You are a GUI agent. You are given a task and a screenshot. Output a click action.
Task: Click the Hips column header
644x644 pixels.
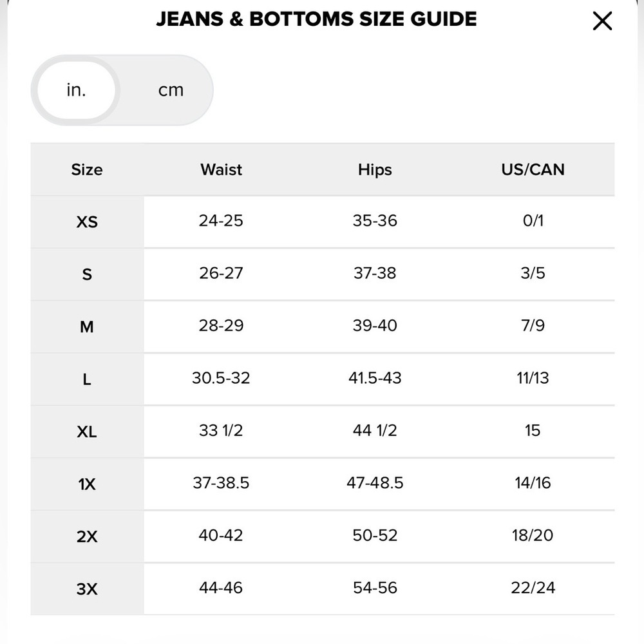pyautogui.click(x=375, y=169)
